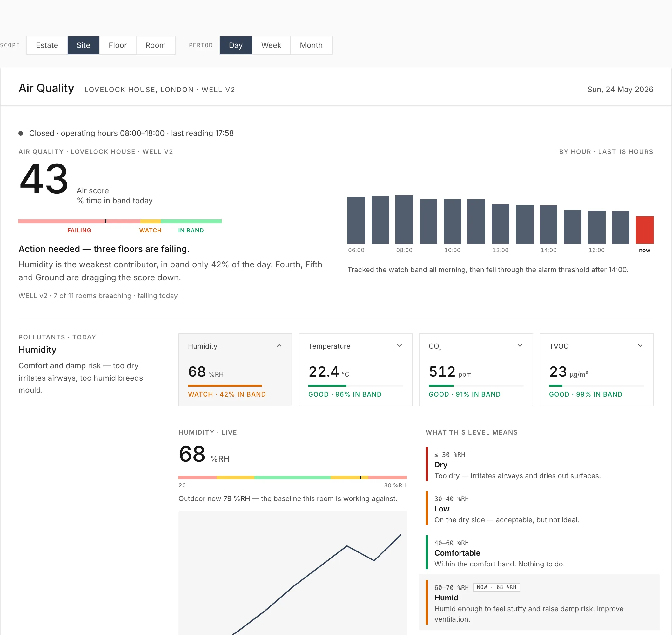Viewport: 672px width, 635px height.
Task: Click the WATCH band label
Action: click(150, 231)
